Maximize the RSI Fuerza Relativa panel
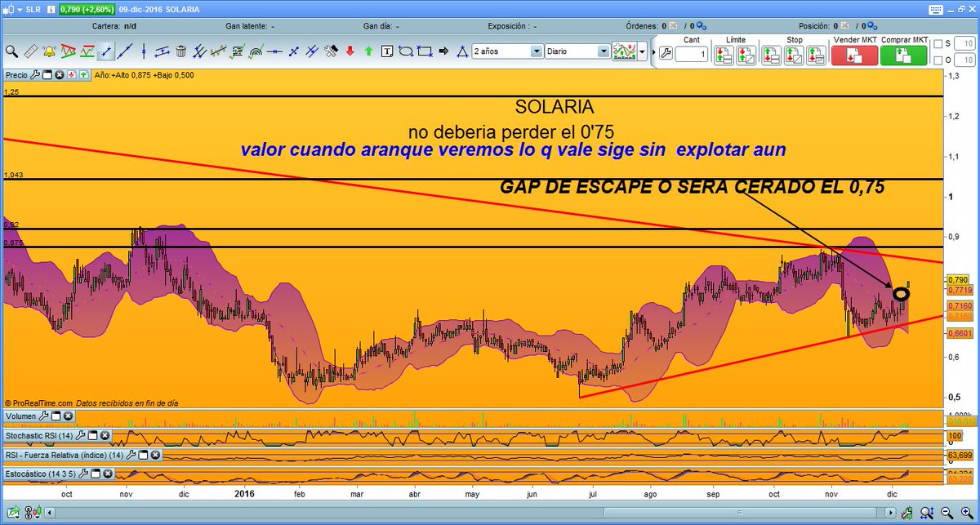This screenshot has width=980, height=525. point(143,455)
